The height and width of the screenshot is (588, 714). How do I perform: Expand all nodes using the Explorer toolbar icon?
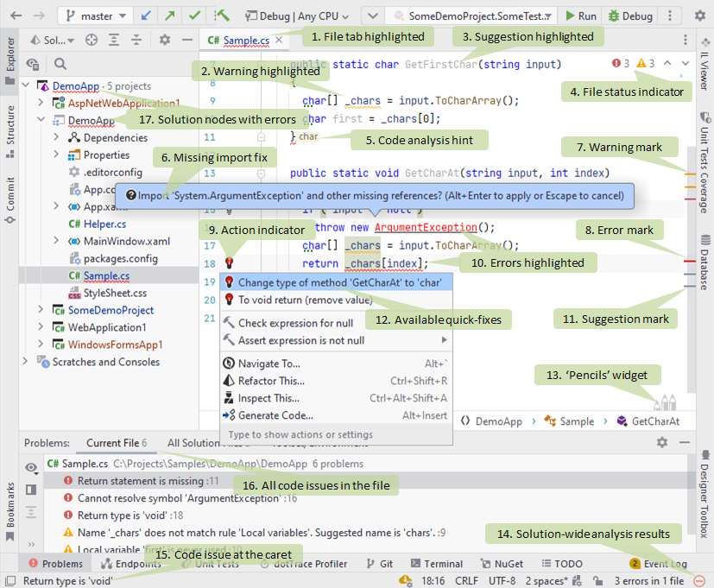coord(115,39)
